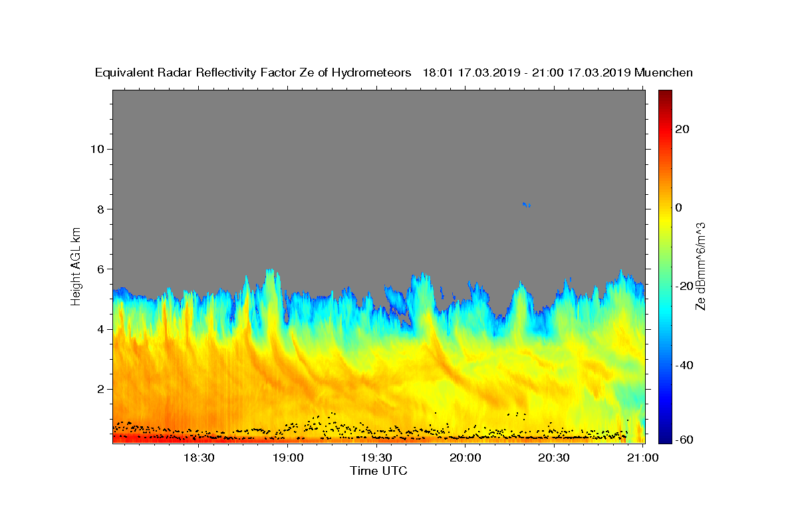
Task: Click the small blue echo near 8 km
Action: point(526,204)
